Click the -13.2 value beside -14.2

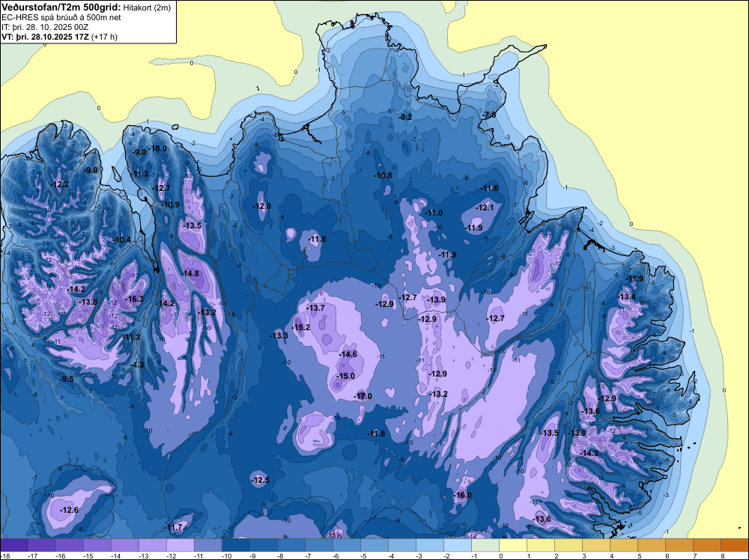coord(207,312)
